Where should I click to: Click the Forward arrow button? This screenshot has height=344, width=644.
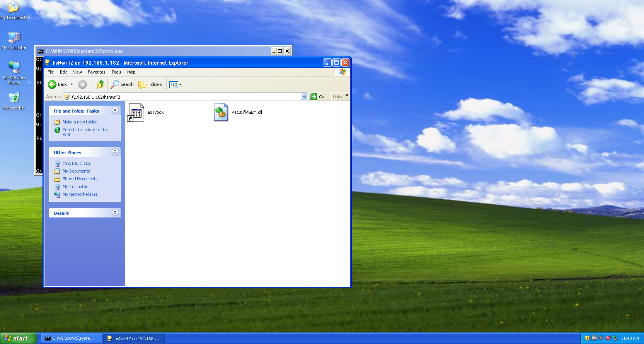click(x=82, y=84)
